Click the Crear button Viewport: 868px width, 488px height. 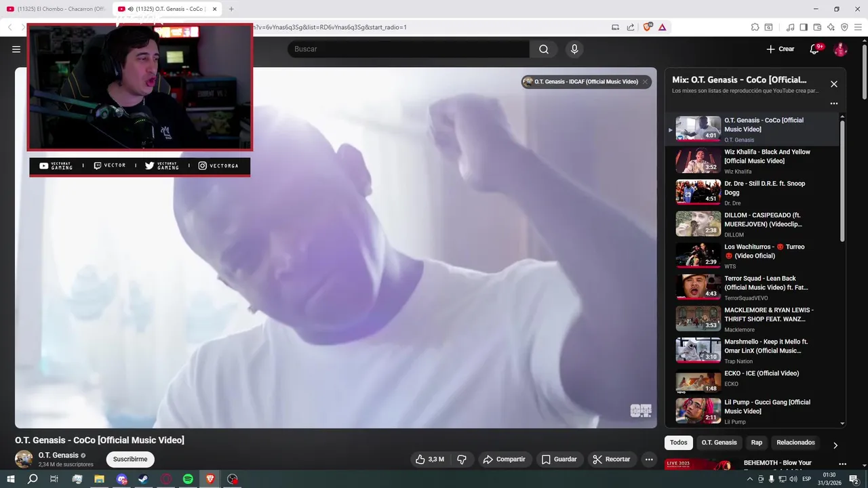[781, 49]
